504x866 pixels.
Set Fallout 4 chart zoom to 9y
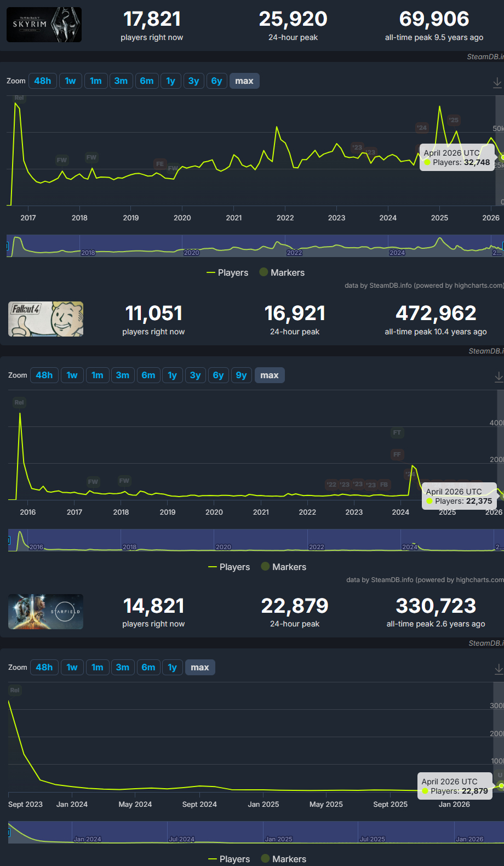242,375
